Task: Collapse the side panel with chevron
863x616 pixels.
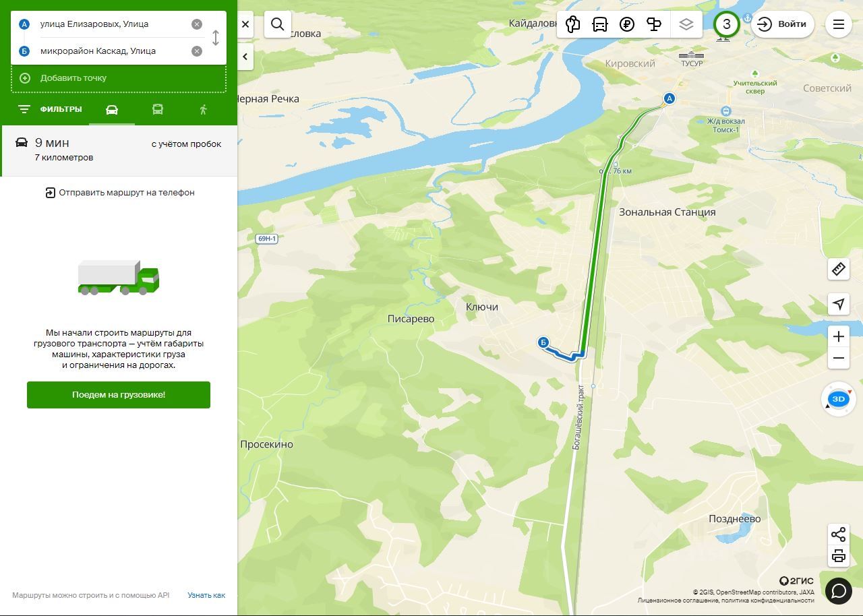Action: (245, 57)
